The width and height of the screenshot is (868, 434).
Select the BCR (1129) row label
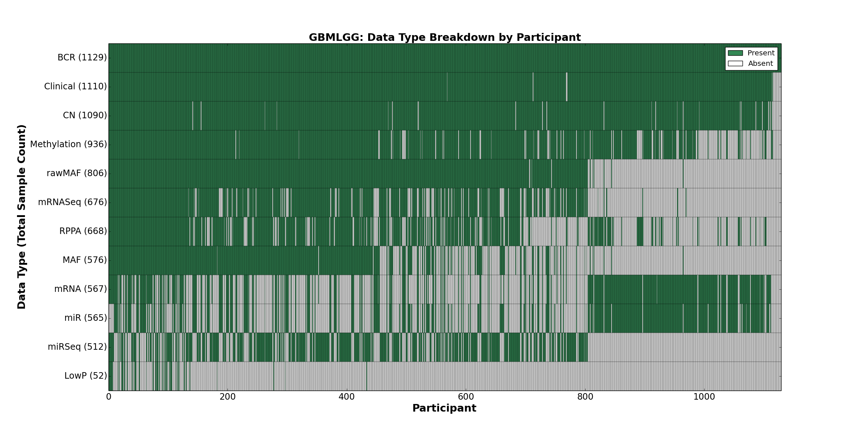coord(82,58)
